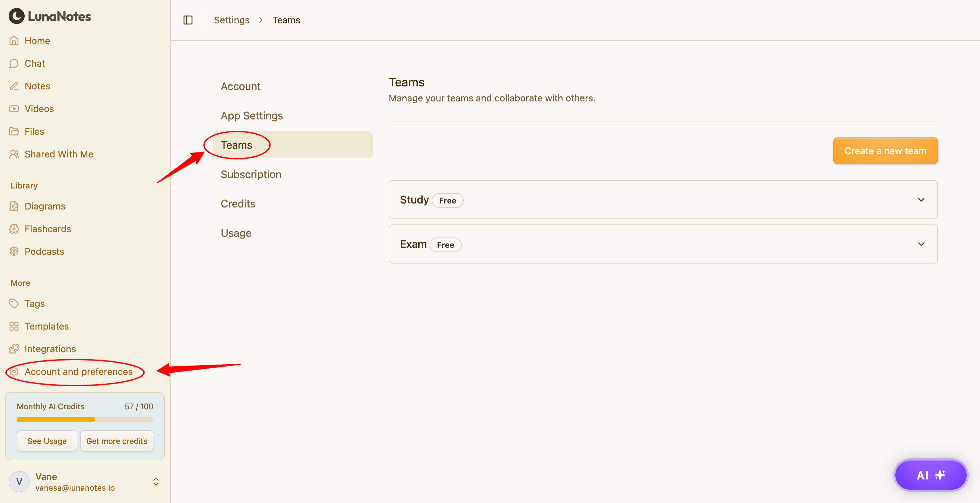The image size is (980, 503).
Task: Open the App Settings tab
Action: tap(252, 116)
